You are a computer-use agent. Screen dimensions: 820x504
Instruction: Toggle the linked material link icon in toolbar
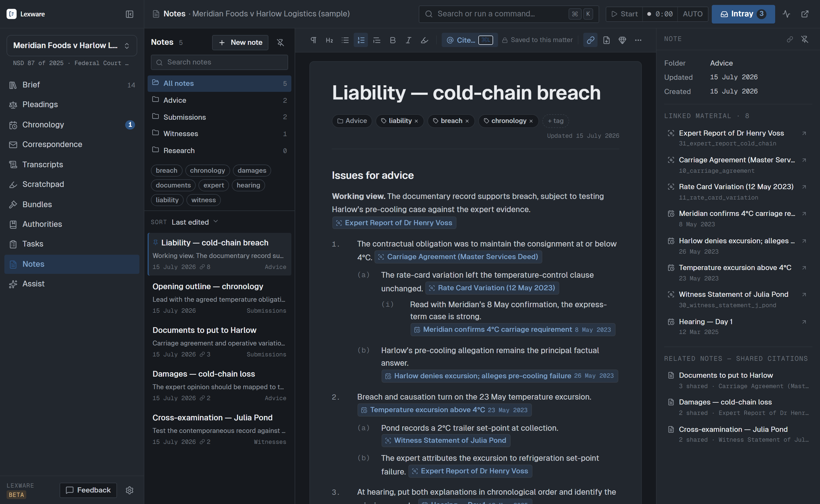tap(590, 40)
